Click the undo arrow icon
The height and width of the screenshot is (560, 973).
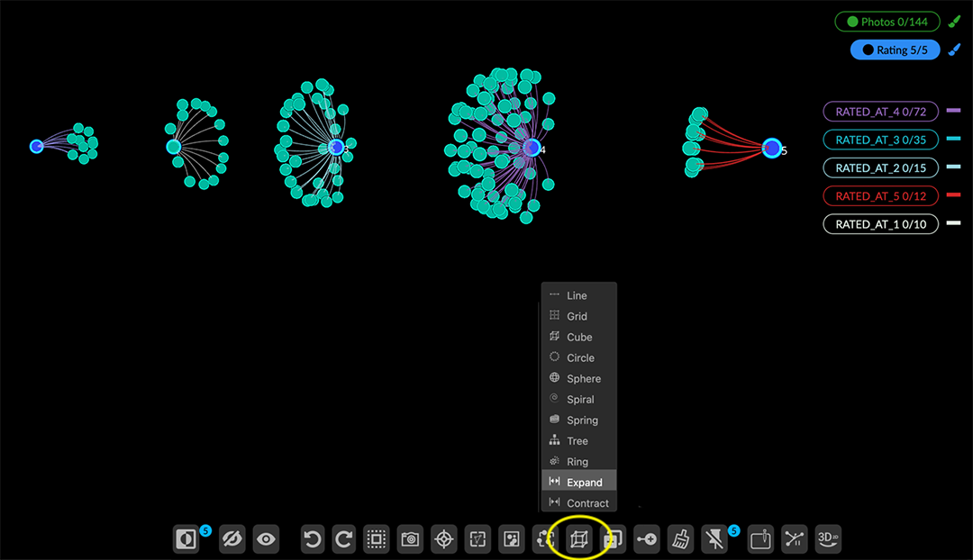click(x=313, y=539)
